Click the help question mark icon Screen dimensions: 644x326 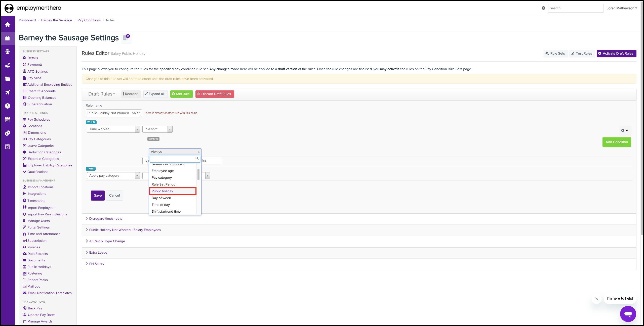543,8
